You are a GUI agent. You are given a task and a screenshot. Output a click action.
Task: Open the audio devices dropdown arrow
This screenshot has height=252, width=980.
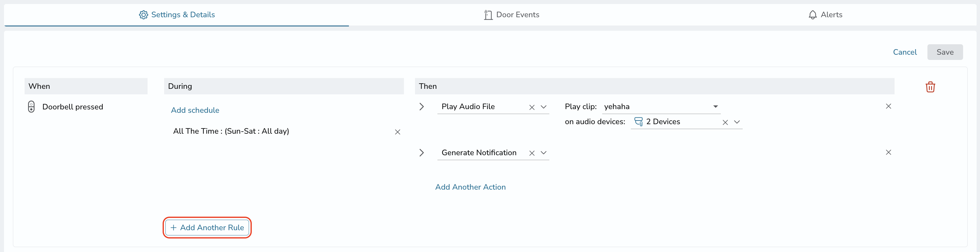pos(737,122)
